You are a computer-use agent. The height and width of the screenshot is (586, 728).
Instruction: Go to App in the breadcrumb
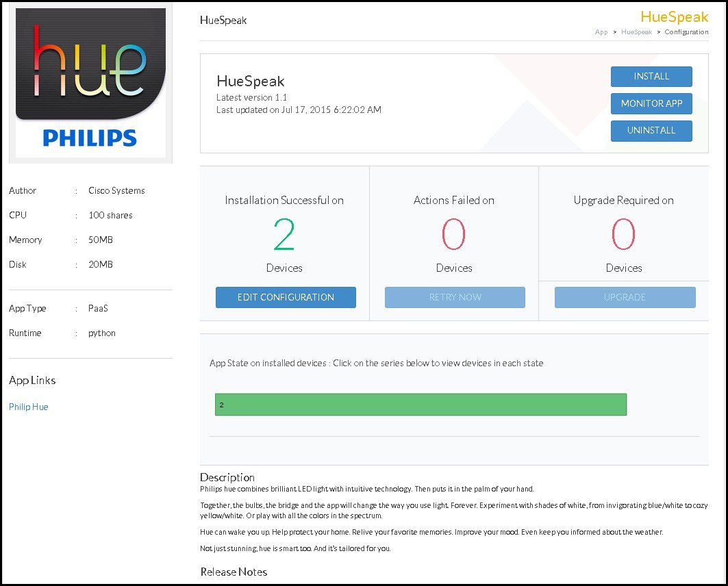pos(601,32)
